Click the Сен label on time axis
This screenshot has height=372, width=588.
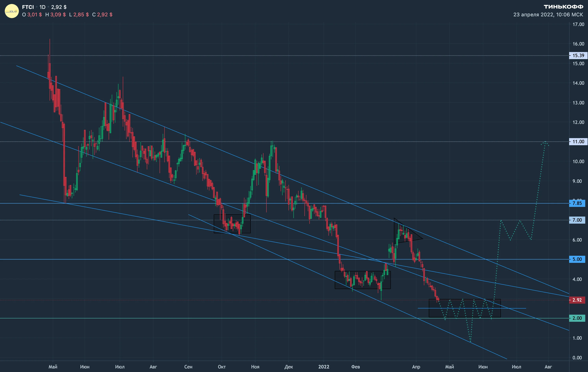188,367
